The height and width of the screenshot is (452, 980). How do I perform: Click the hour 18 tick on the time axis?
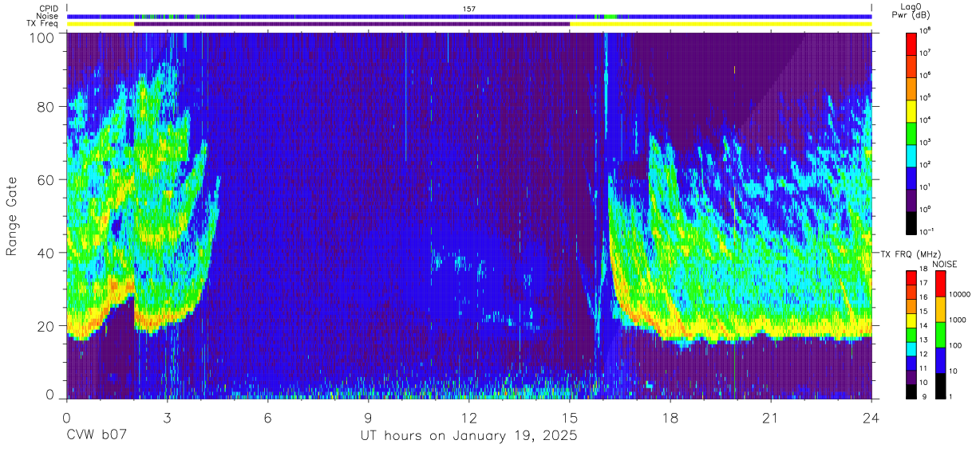(670, 417)
